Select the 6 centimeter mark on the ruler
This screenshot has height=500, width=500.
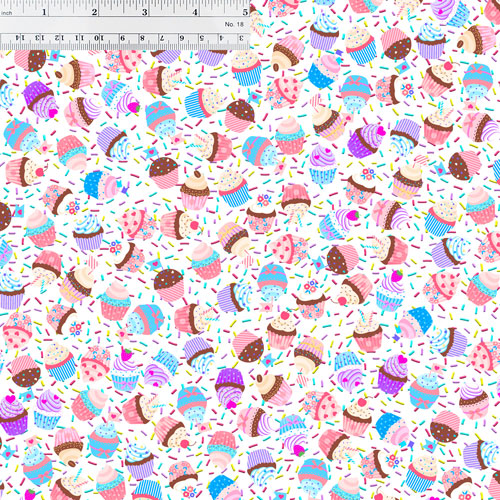pyautogui.click(x=182, y=38)
